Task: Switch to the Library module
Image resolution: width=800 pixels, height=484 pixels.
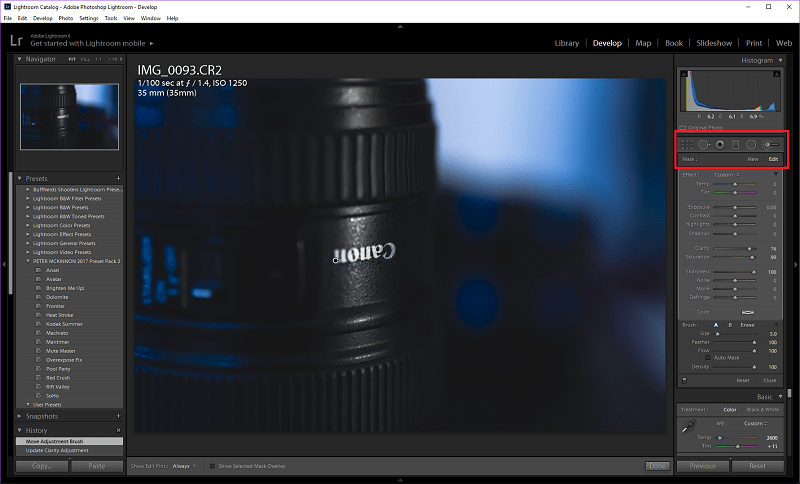Action: [x=567, y=43]
